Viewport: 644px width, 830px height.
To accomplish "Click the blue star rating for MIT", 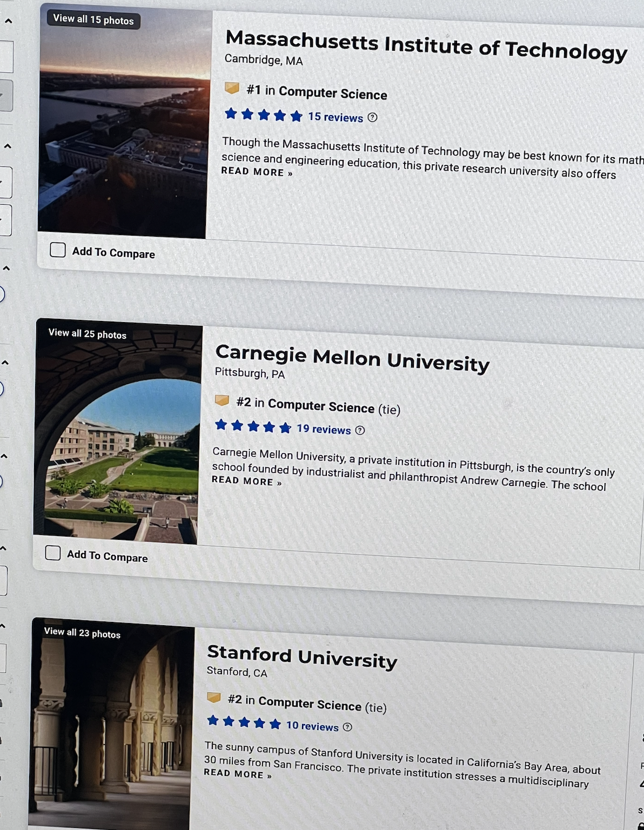I will point(264,115).
